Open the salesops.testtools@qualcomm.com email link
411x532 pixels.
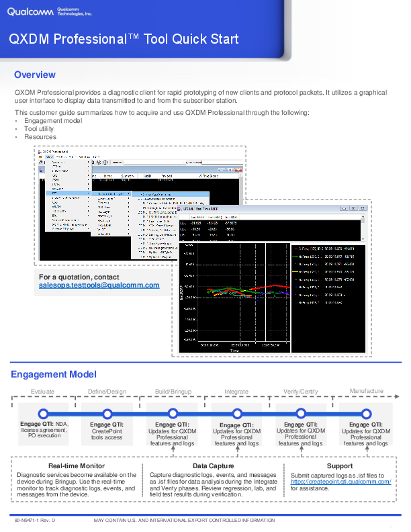[x=99, y=285]
